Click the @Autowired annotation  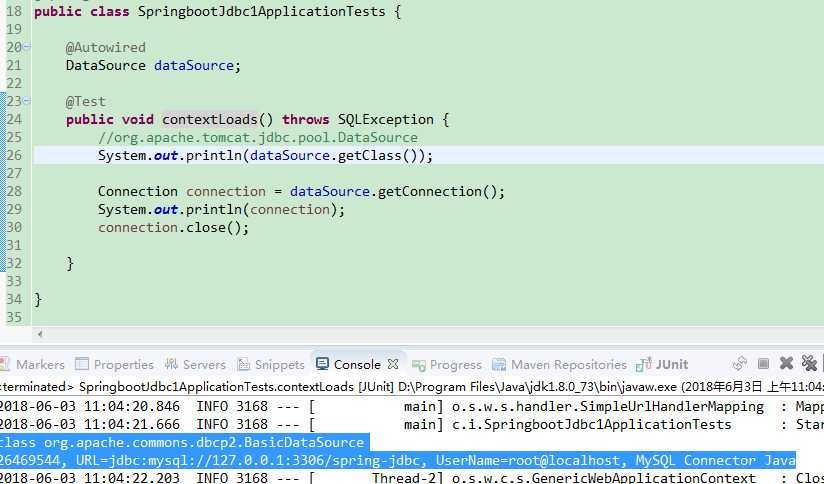pos(106,47)
